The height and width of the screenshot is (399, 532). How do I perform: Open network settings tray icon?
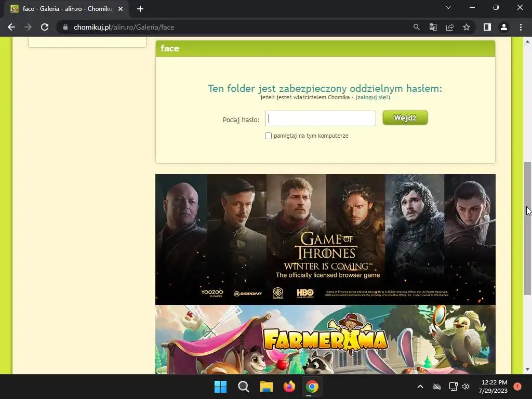pyautogui.click(x=453, y=387)
